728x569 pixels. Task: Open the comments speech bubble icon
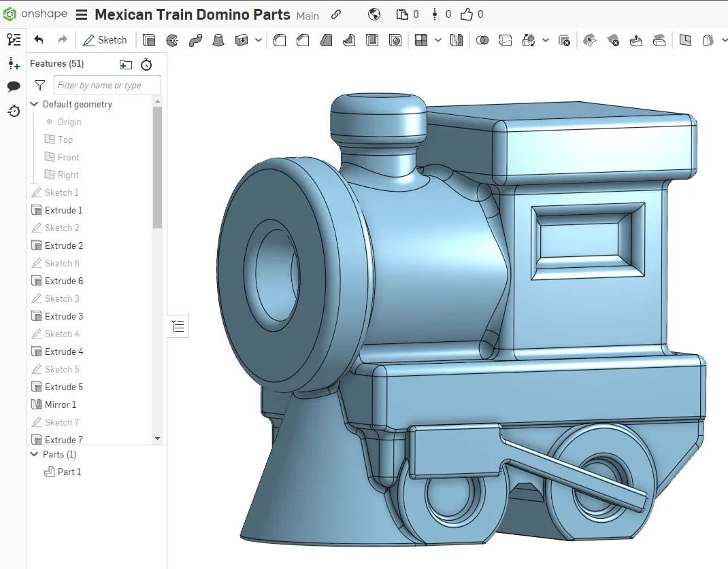pos(14,86)
